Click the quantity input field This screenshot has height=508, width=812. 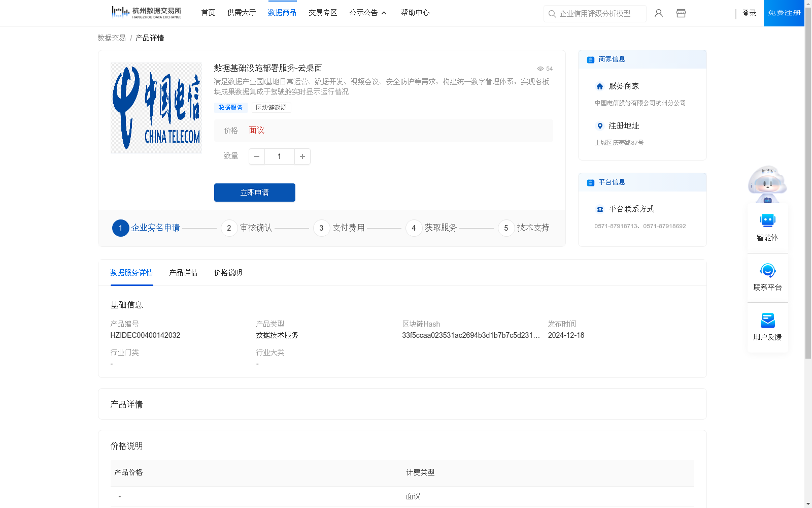[x=279, y=156]
